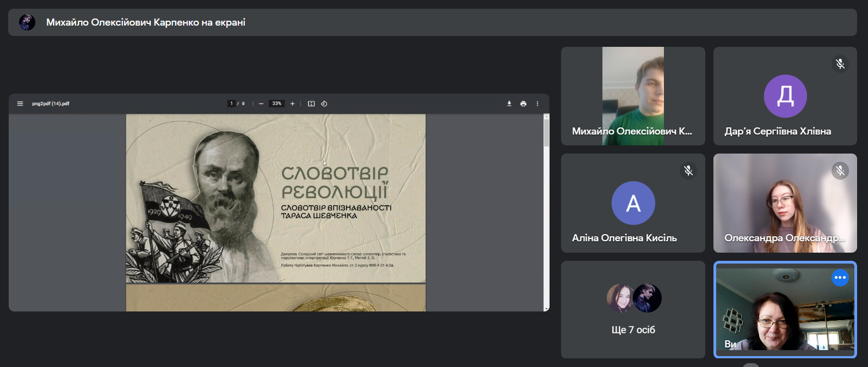Click the presenter avatar in top banner

pyautogui.click(x=27, y=22)
